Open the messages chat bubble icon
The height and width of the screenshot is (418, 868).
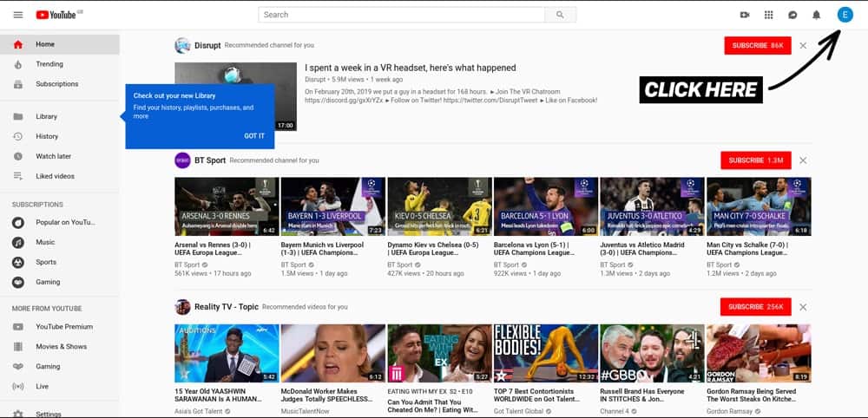pos(792,15)
